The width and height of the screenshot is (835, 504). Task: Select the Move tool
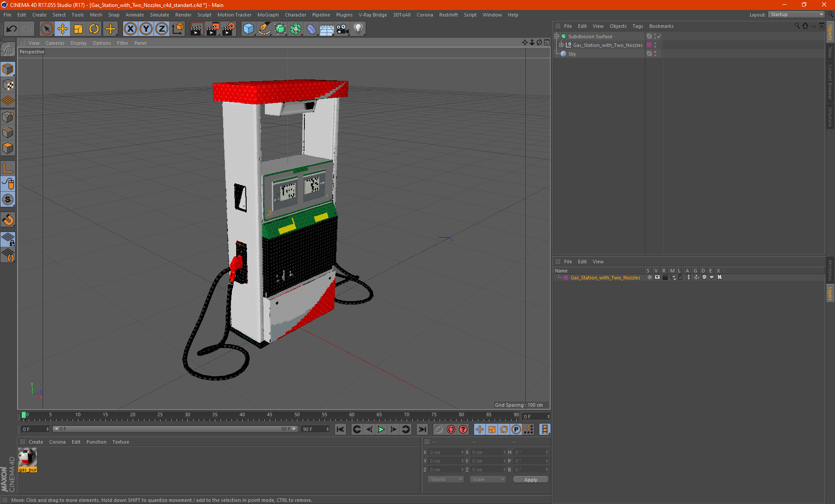pos(63,29)
